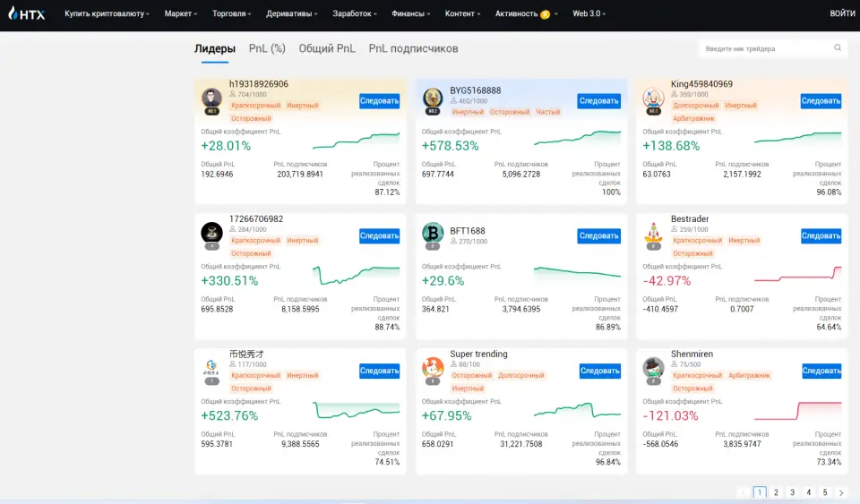
Task: Switch to Общий PnL tab
Action: (x=327, y=48)
